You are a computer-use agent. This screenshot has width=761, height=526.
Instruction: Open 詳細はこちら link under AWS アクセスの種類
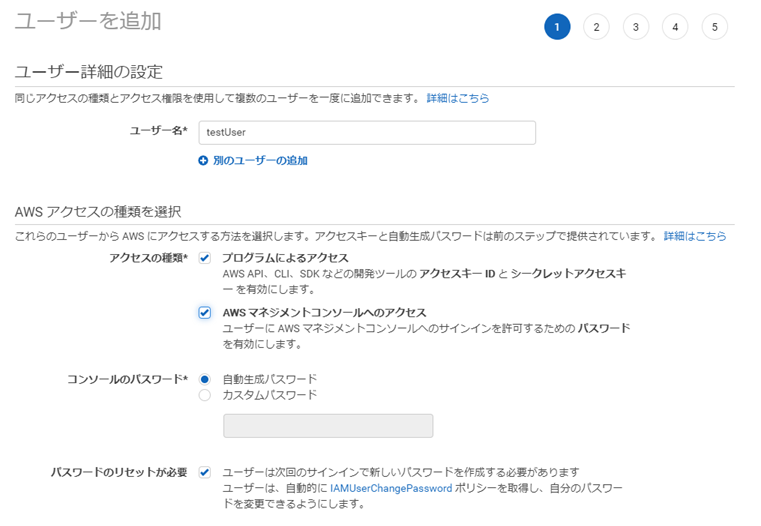pyautogui.click(x=695, y=236)
